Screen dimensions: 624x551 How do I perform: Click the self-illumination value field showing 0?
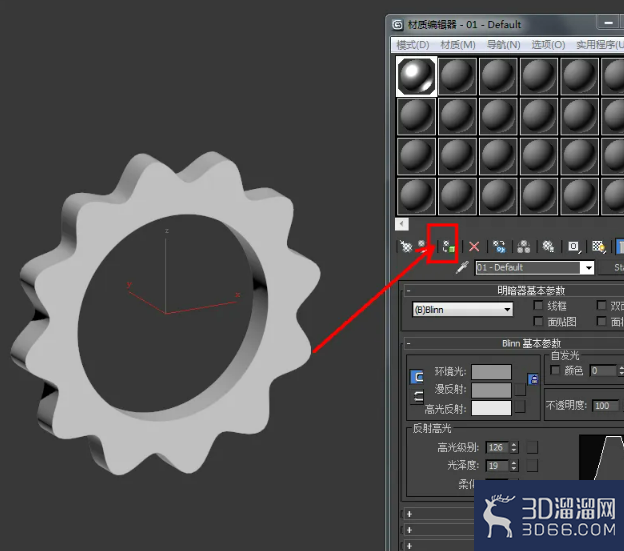click(603, 371)
